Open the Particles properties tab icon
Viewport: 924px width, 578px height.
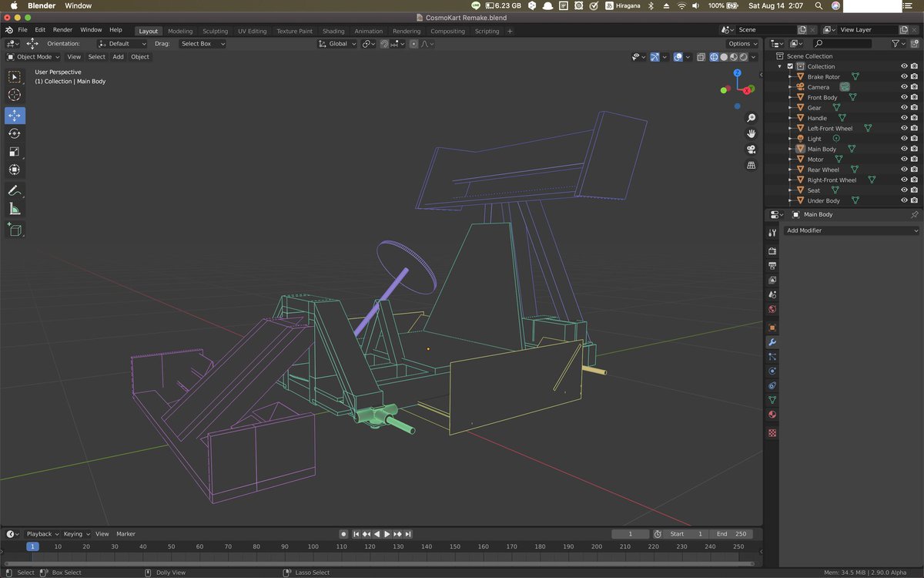click(x=772, y=356)
